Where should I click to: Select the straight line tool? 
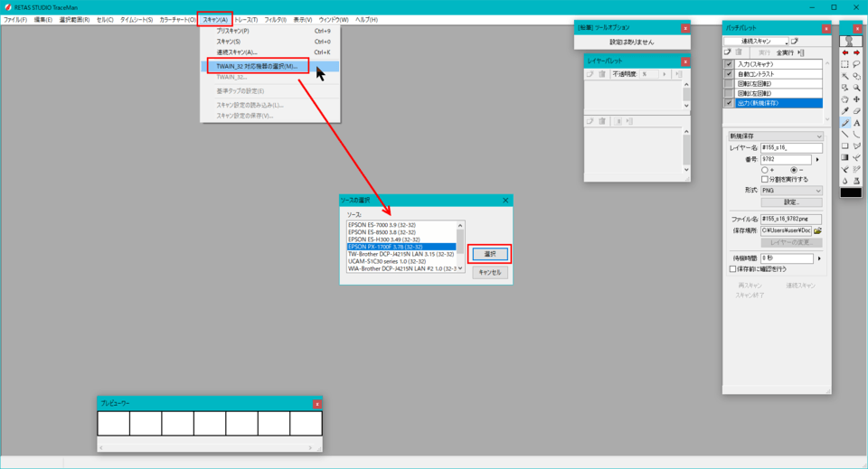click(x=844, y=135)
